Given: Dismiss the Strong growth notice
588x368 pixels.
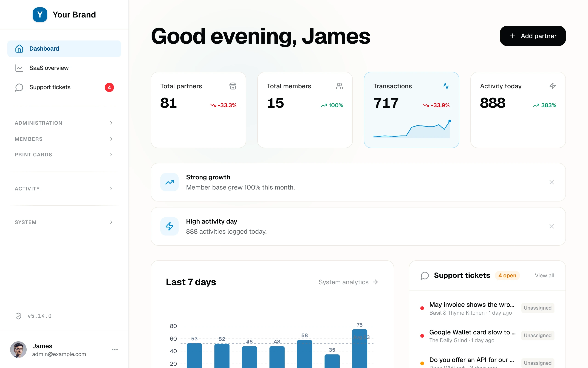Looking at the screenshot, I should (551, 182).
